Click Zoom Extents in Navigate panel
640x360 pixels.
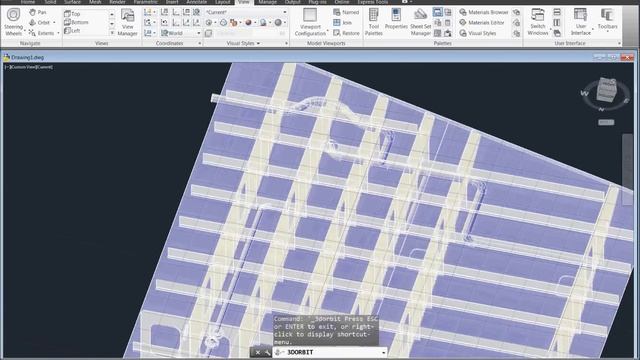coord(42,33)
